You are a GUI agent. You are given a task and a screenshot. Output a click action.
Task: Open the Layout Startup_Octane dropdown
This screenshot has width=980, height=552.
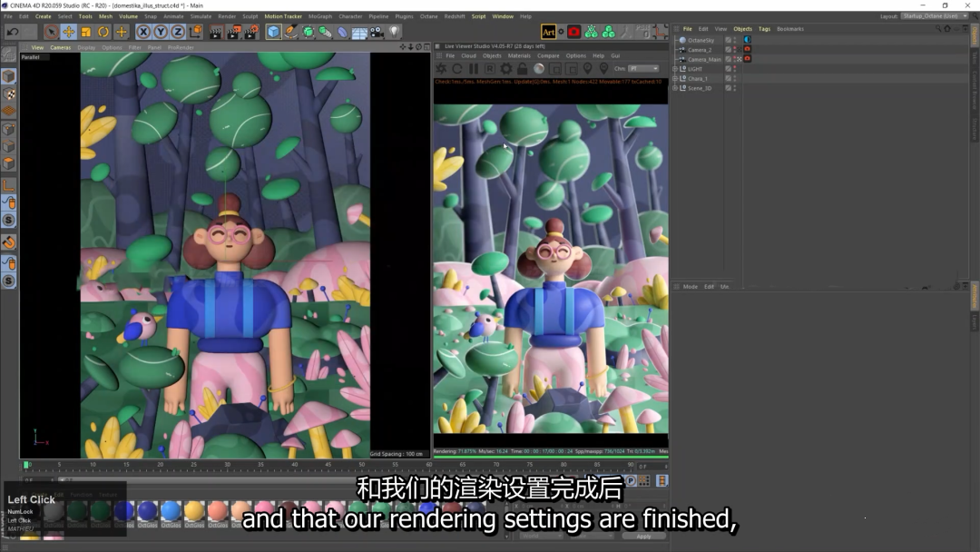(x=935, y=16)
